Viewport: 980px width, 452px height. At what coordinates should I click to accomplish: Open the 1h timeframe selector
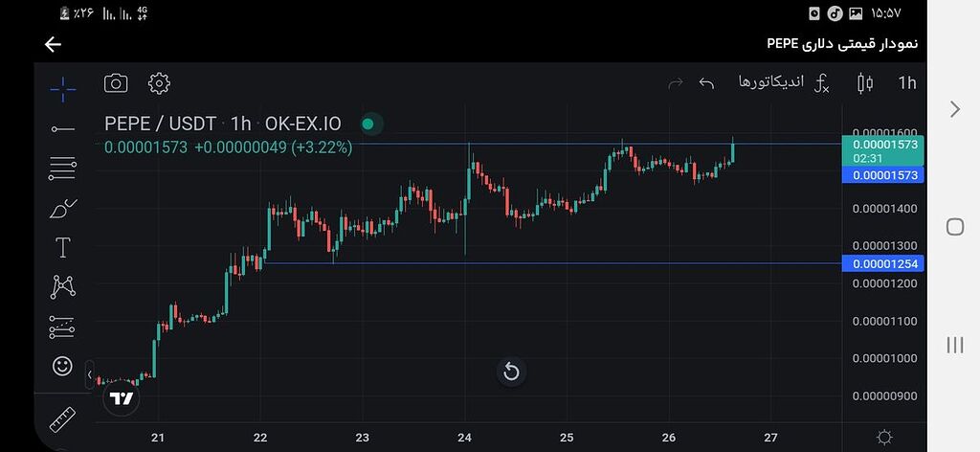[906, 83]
